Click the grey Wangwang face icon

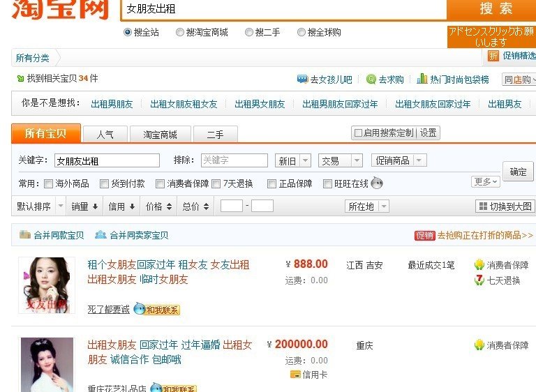377,183
